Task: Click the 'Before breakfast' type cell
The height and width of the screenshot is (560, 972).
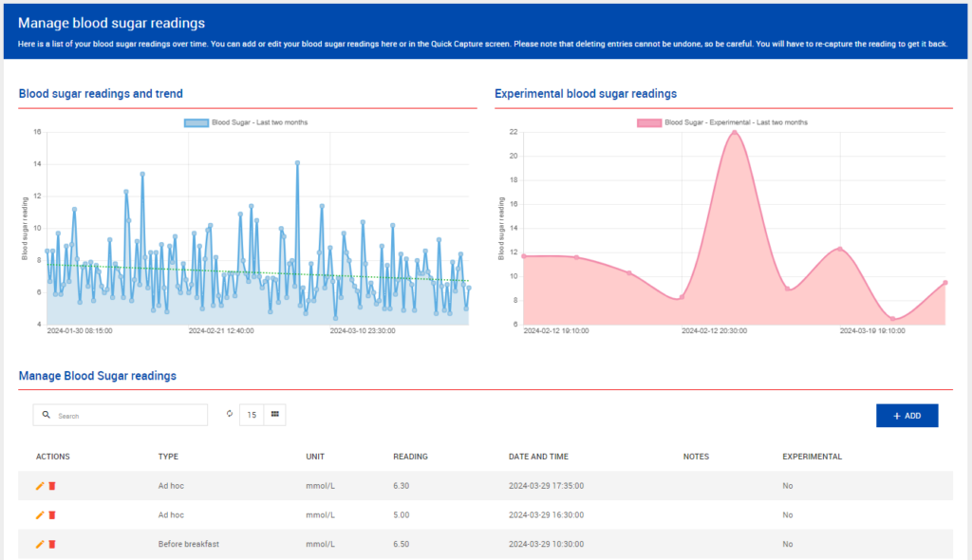Action: [x=189, y=545]
